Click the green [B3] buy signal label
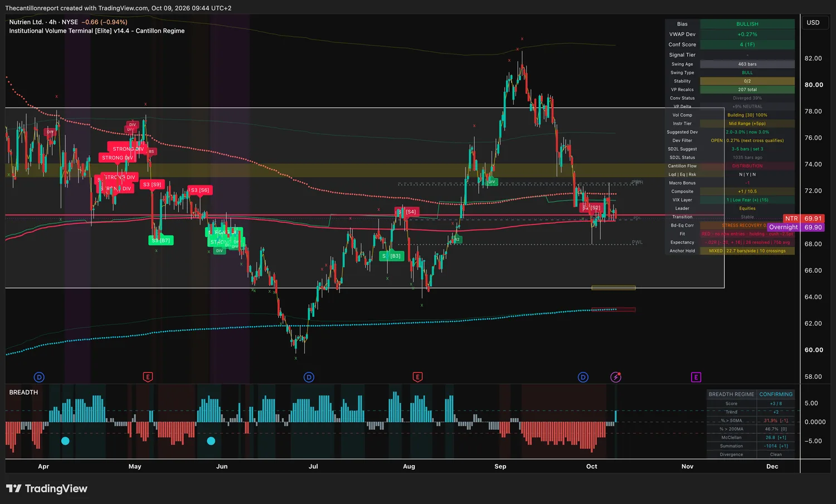836x504 pixels. (392, 256)
